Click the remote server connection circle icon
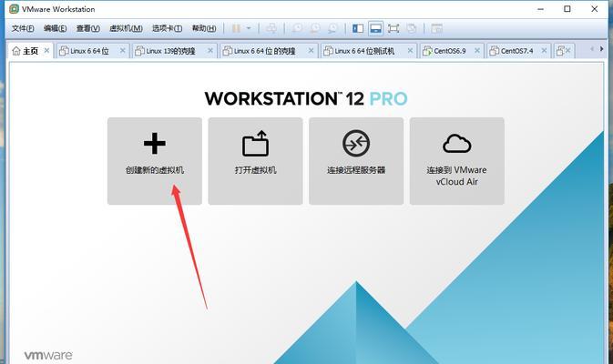This screenshot has height=364, width=613. (x=356, y=144)
